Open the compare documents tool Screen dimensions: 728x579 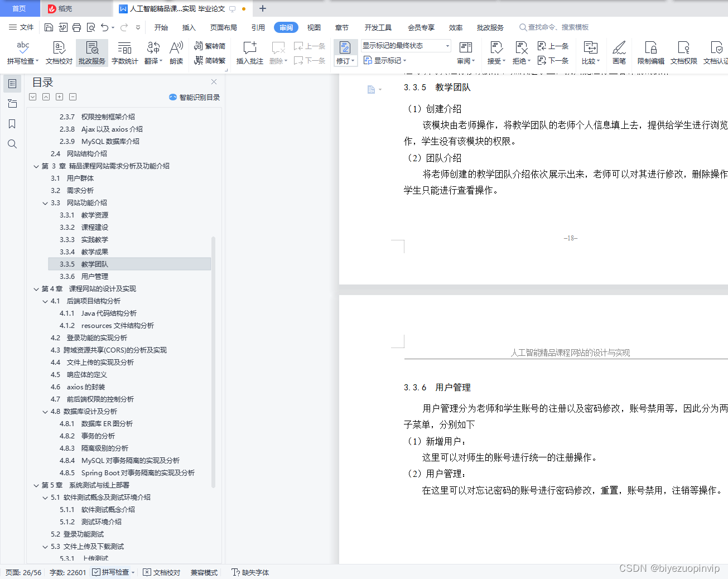click(x=590, y=53)
